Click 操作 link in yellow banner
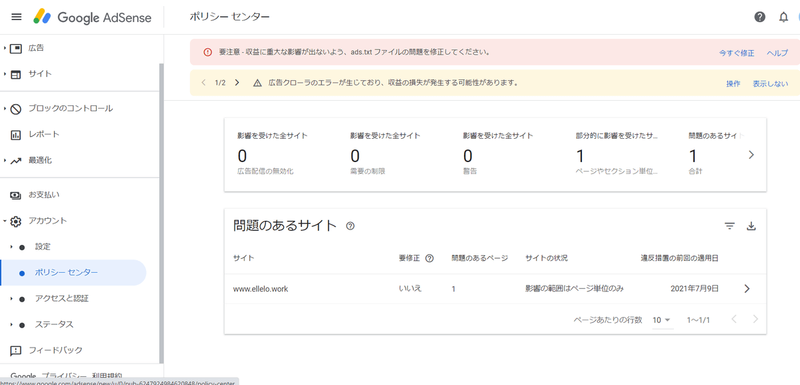Viewport: 800px width, 385px height. 733,84
